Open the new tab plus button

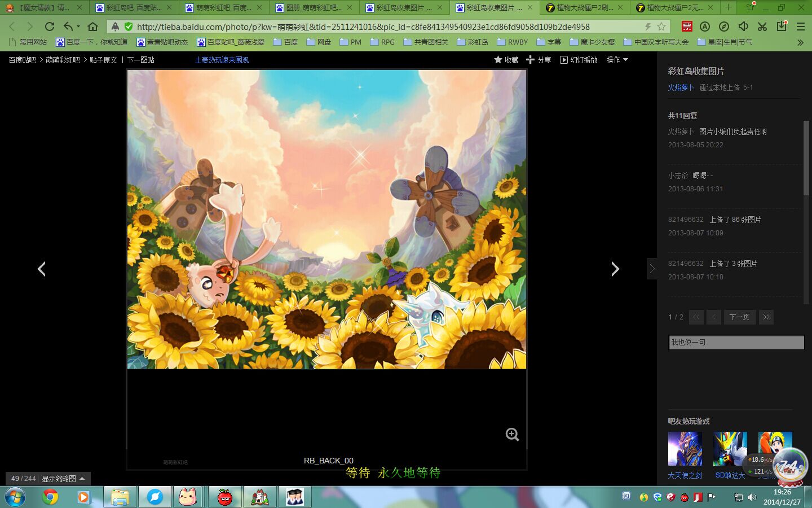[728, 7]
